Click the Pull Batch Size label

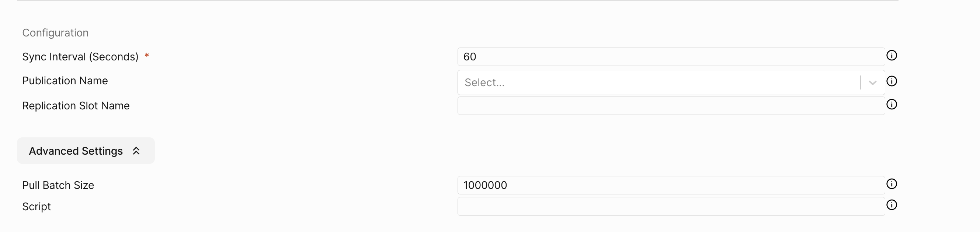click(58, 186)
